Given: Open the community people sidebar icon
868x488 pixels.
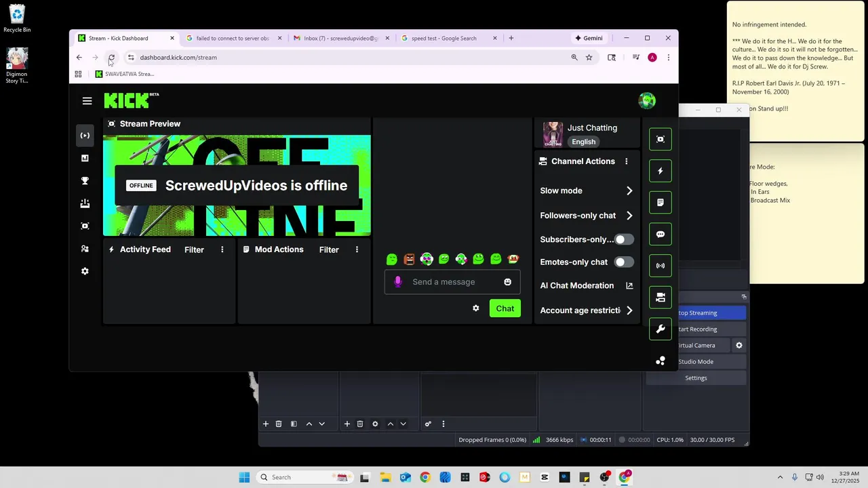Looking at the screenshot, I should click(x=85, y=249).
